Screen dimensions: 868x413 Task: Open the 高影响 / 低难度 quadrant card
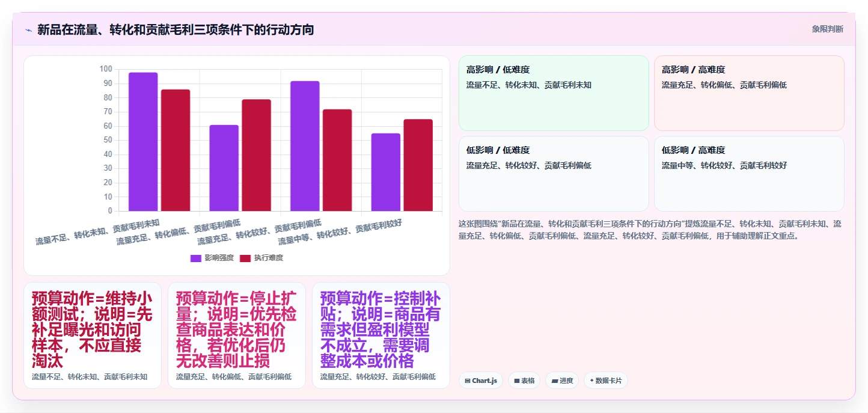click(554, 93)
